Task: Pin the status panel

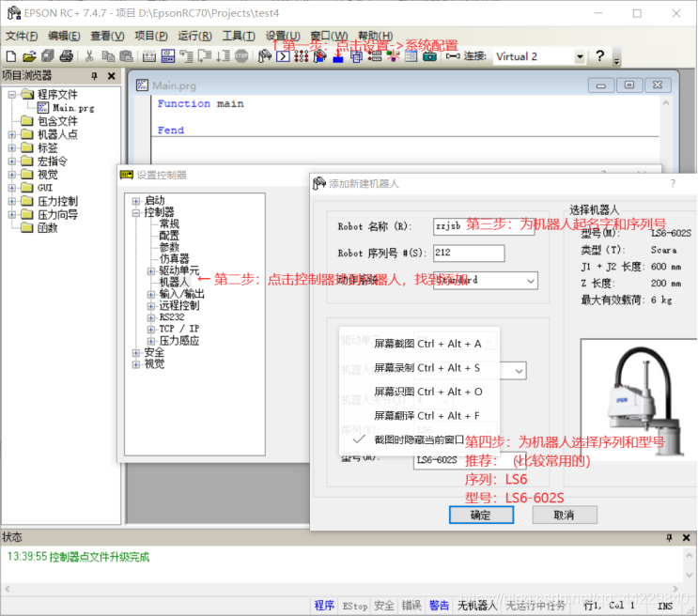Action: click(669, 538)
